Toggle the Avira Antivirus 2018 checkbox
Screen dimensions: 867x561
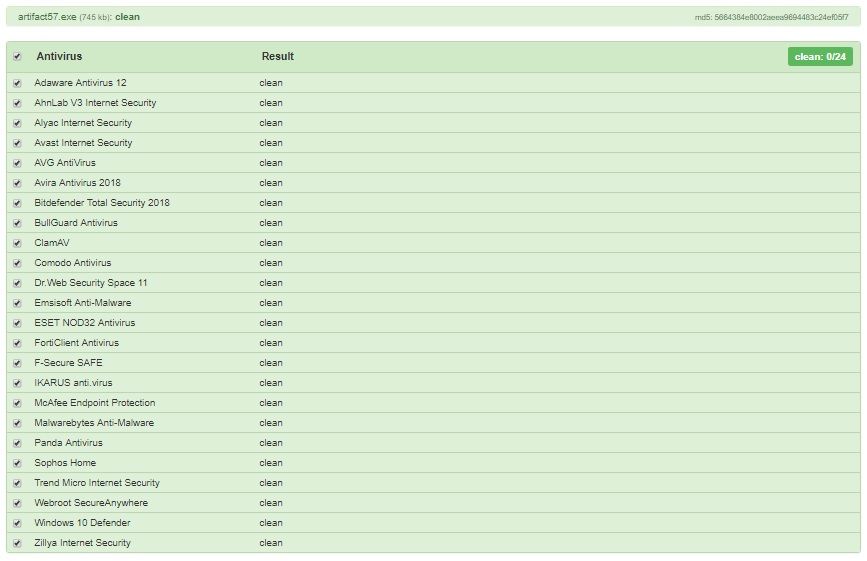point(17,183)
